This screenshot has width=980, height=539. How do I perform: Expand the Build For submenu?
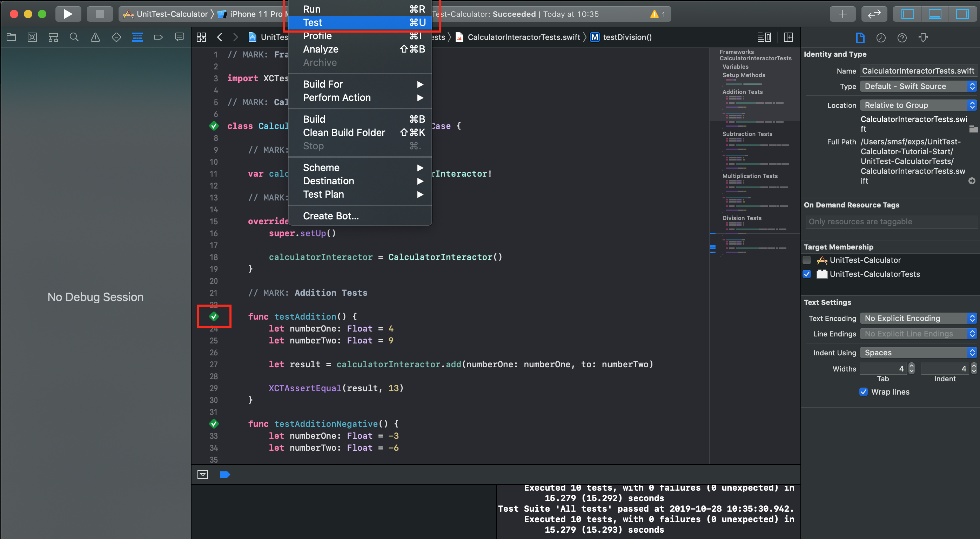pos(360,84)
